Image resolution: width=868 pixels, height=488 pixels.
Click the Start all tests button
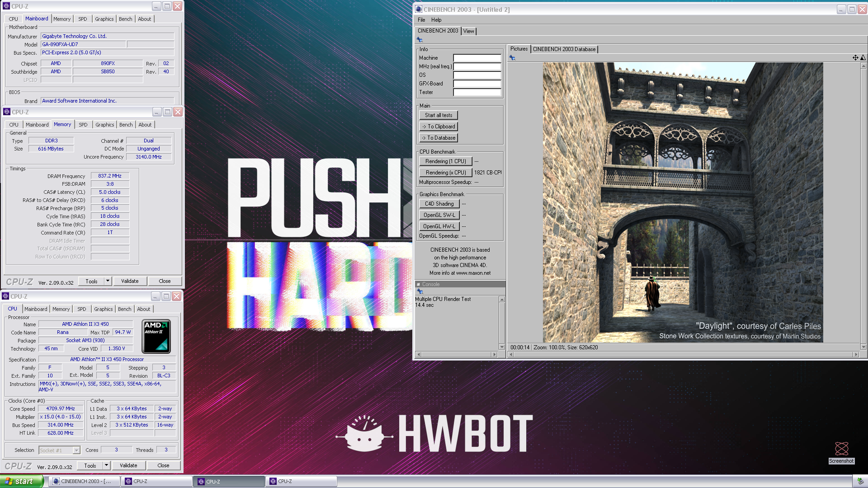(x=439, y=115)
